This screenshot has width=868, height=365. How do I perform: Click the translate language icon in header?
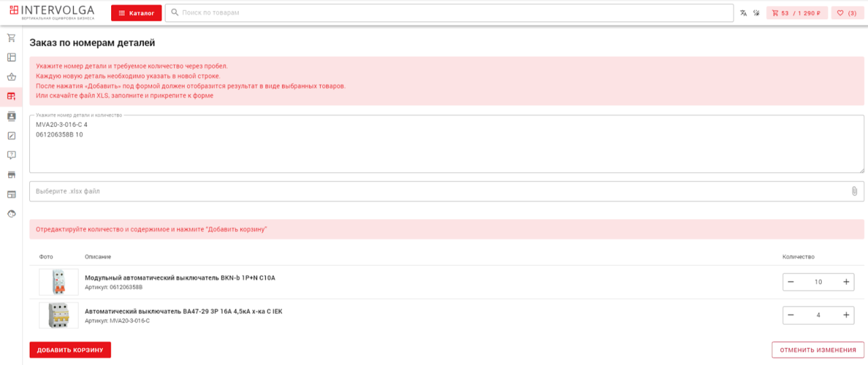click(x=743, y=13)
